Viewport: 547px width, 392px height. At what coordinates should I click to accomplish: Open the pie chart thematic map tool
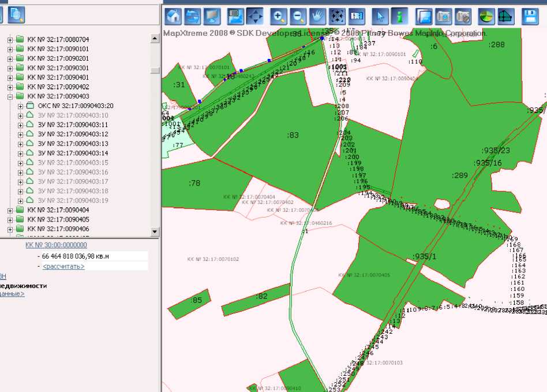(x=486, y=16)
